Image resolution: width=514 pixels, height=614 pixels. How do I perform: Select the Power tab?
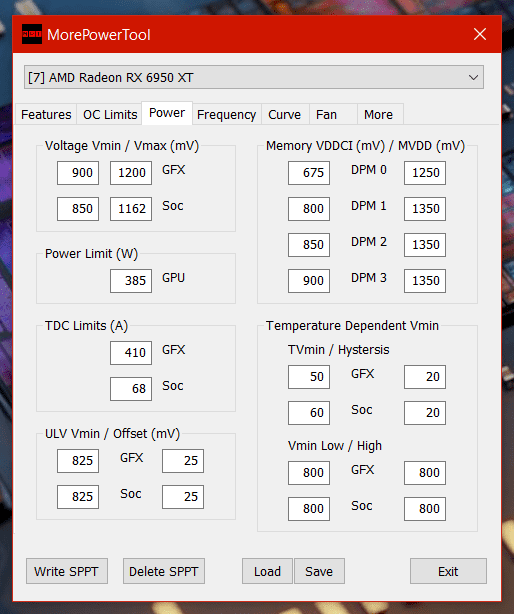click(167, 113)
